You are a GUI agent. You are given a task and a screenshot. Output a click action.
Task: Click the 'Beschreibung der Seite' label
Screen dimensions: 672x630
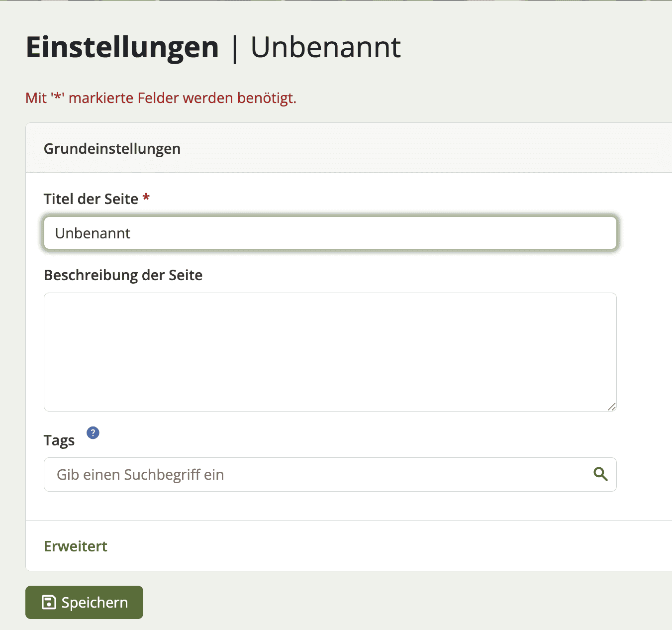click(123, 275)
